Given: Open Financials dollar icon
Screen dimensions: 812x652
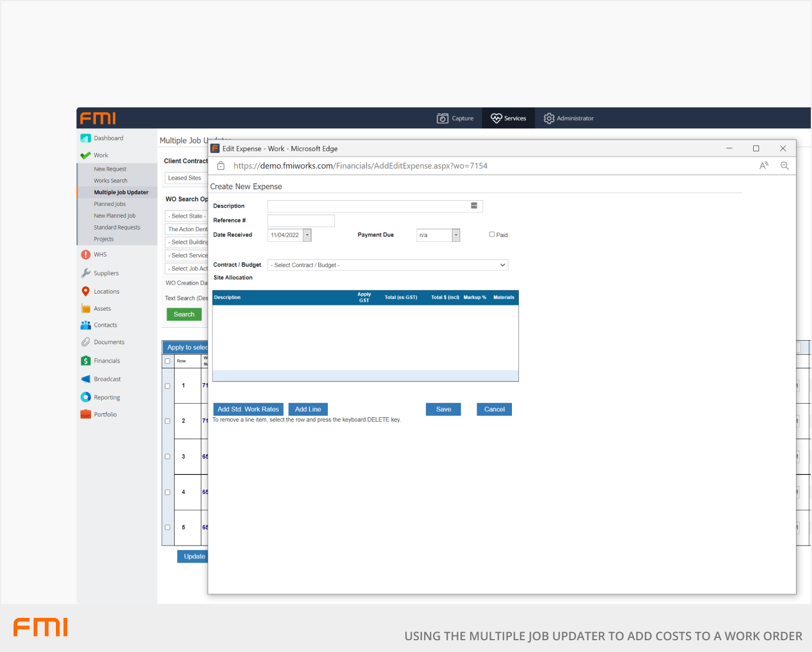Looking at the screenshot, I should [x=86, y=361].
